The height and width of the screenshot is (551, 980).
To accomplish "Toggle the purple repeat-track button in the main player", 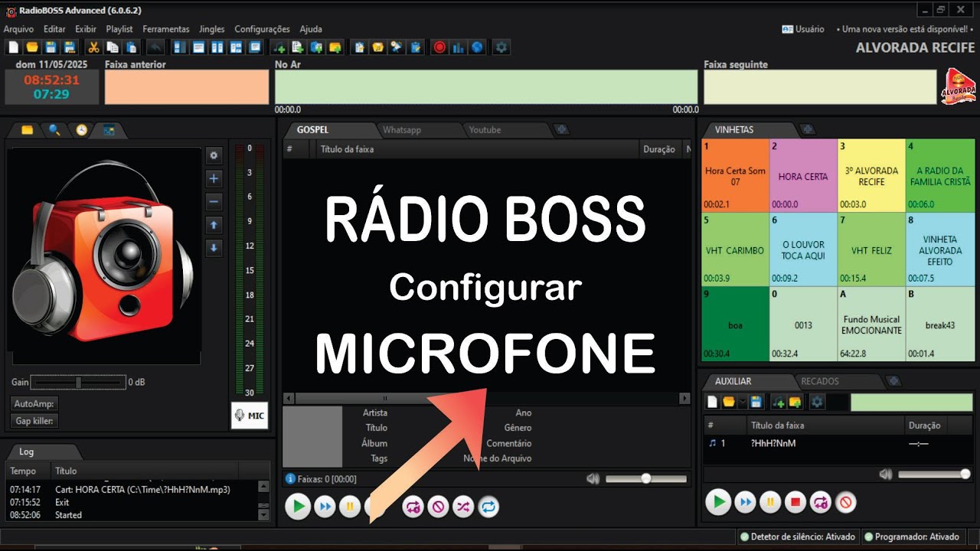I will (413, 506).
